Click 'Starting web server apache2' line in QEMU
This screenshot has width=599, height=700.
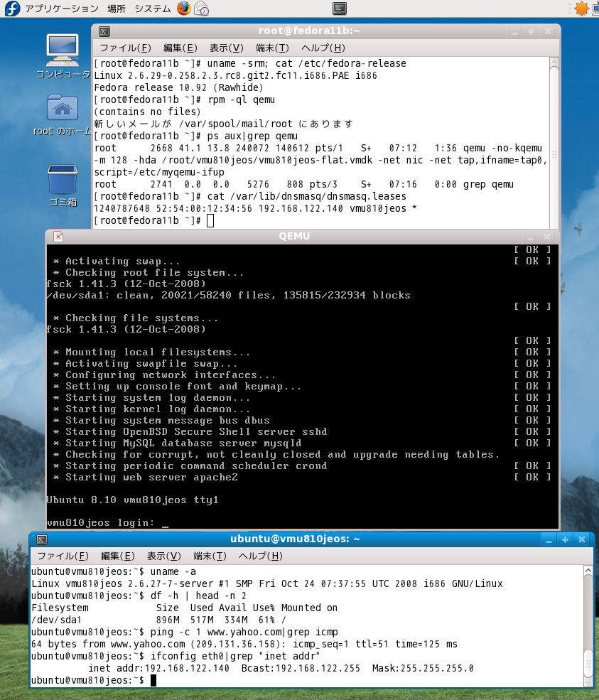146,478
